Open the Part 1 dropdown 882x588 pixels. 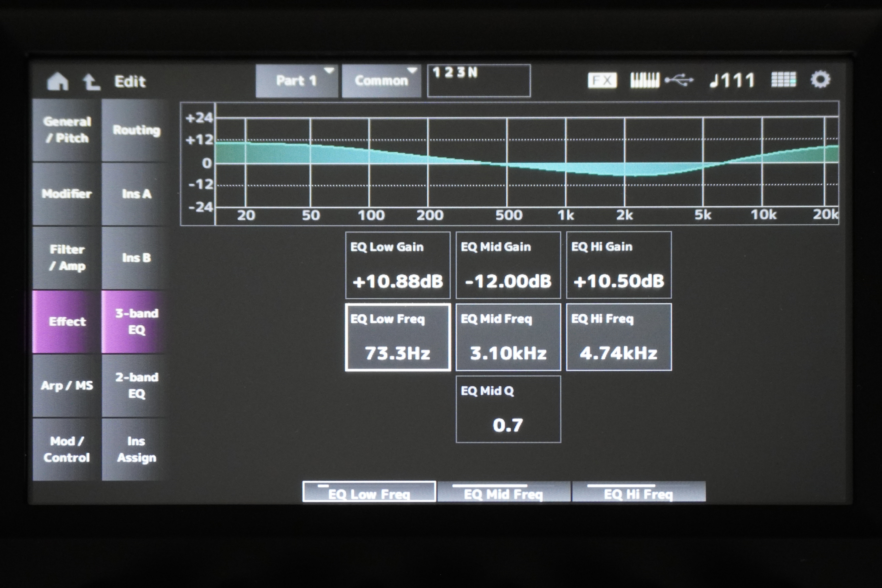[297, 81]
